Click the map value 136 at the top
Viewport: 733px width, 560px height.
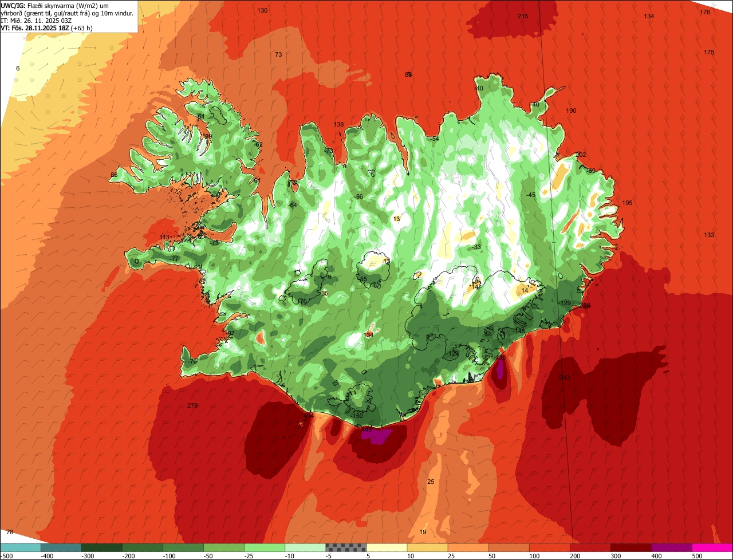pyautogui.click(x=262, y=10)
